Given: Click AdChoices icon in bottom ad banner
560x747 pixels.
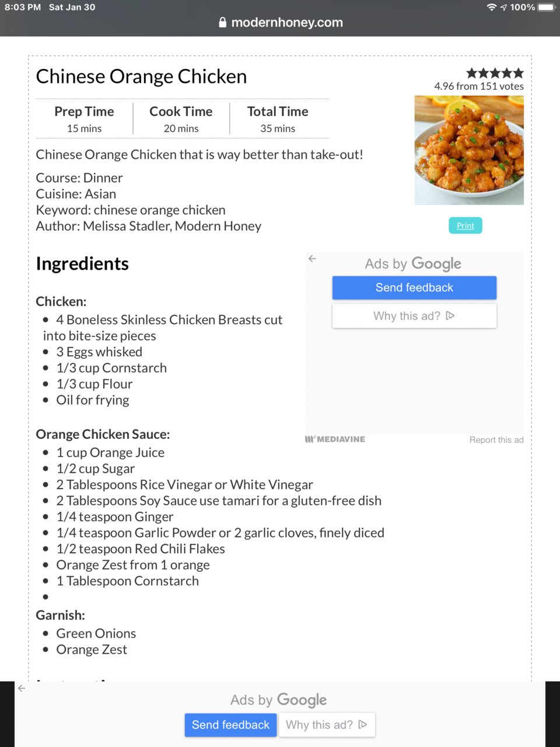Looking at the screenshot, I should pyautogui.click(x=362, y=724).
